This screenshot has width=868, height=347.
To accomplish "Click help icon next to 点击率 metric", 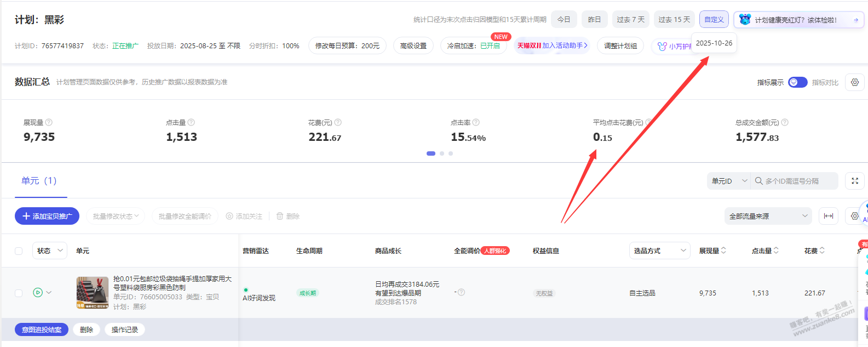I will pos(476,122).
